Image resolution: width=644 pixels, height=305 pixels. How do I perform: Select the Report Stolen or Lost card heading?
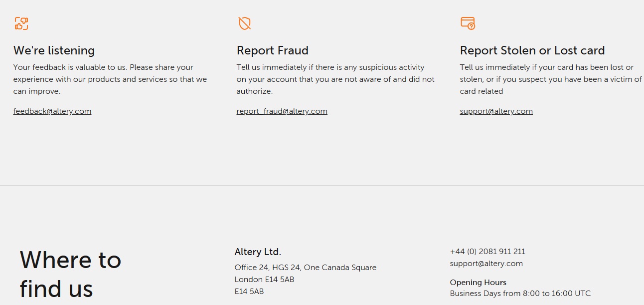pos(532,50)
